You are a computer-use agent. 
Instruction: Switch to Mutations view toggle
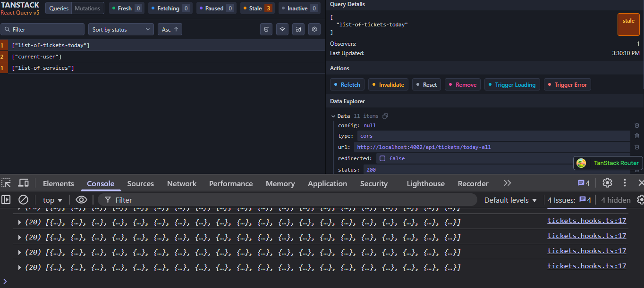click(88, 8)
